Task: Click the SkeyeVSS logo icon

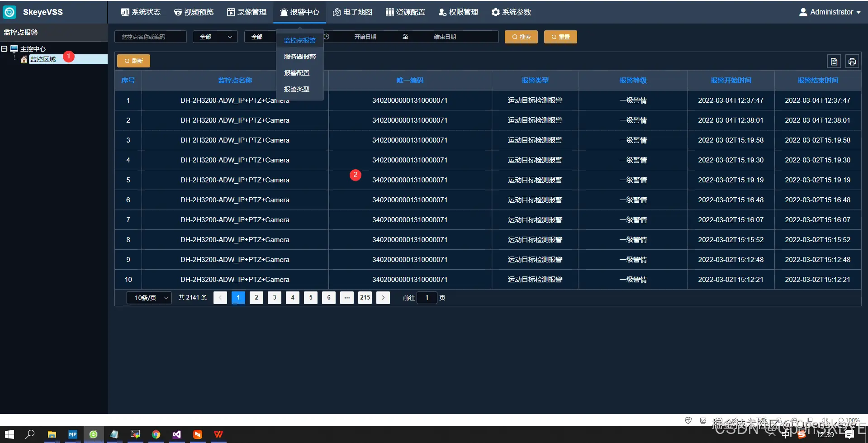Action: click(9, 12)
